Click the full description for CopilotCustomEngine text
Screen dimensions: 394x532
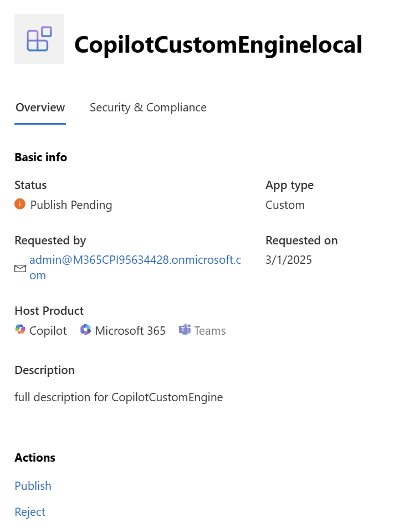(119, 397)
